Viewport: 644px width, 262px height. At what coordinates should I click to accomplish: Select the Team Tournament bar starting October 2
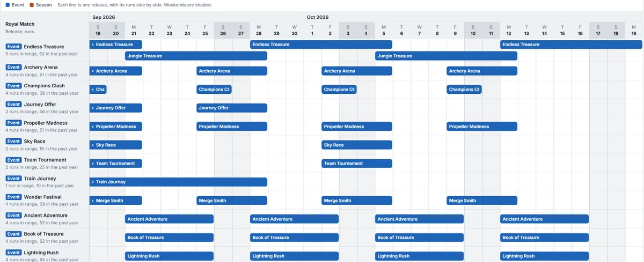point(357,163)
